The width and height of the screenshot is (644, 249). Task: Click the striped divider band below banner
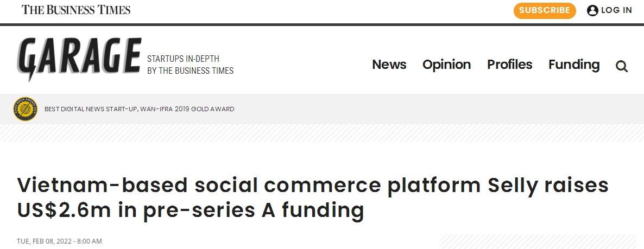tap(322, 133)
